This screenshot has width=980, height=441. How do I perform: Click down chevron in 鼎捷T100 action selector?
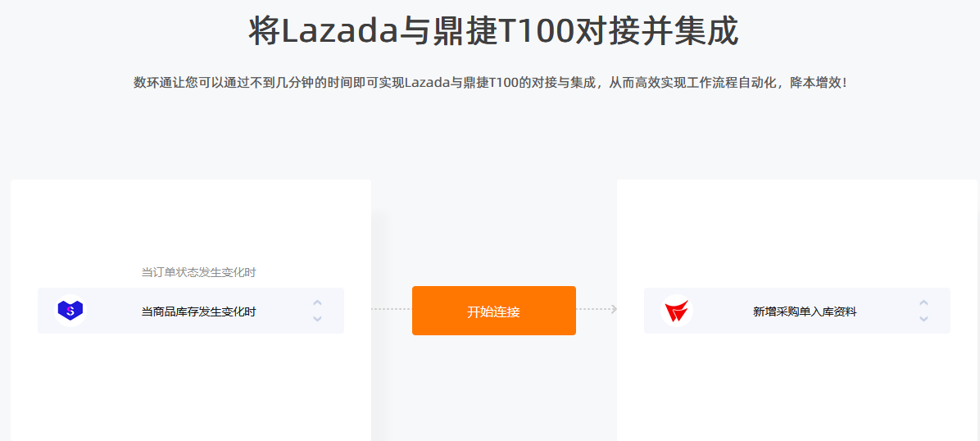pyautogui.click(x=923, y=318)
